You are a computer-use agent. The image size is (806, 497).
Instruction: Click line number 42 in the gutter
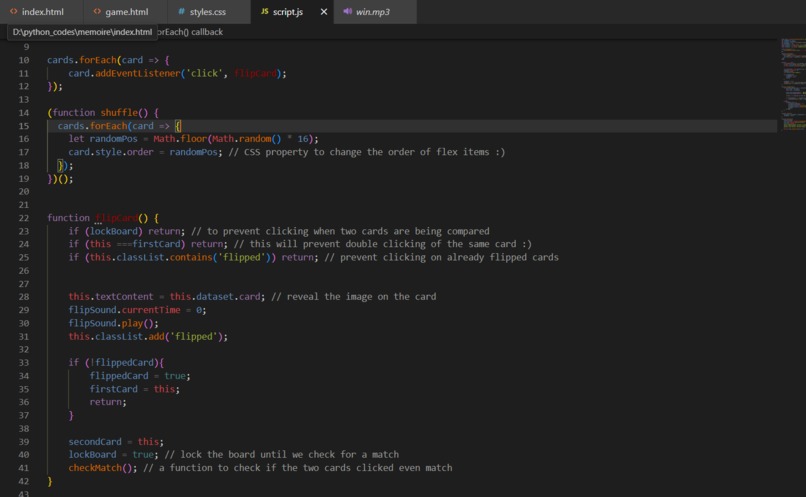click(24, 481)
